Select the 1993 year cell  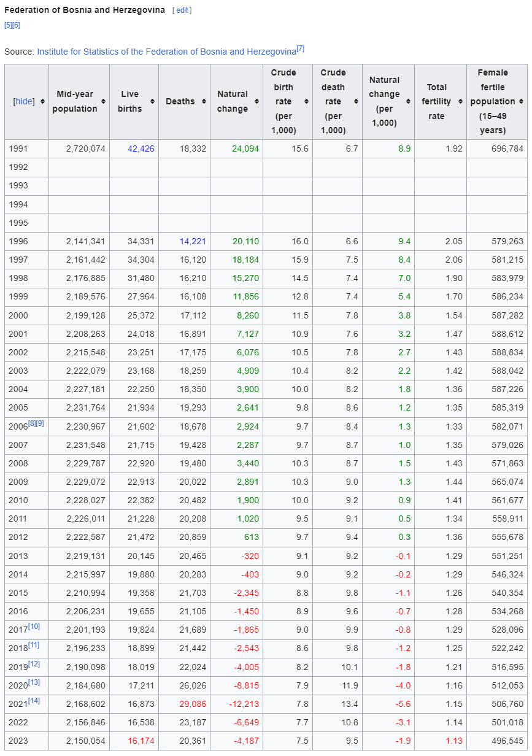(27, 186)
